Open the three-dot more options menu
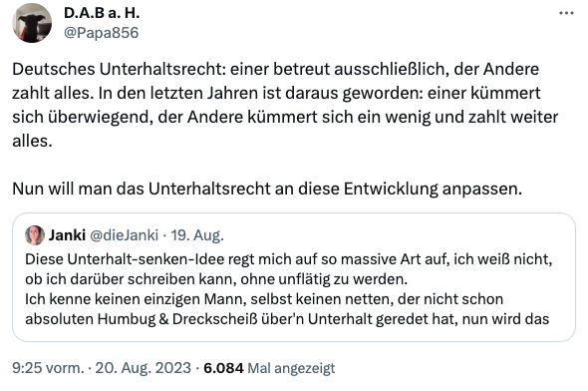 (x=566, y=13)
